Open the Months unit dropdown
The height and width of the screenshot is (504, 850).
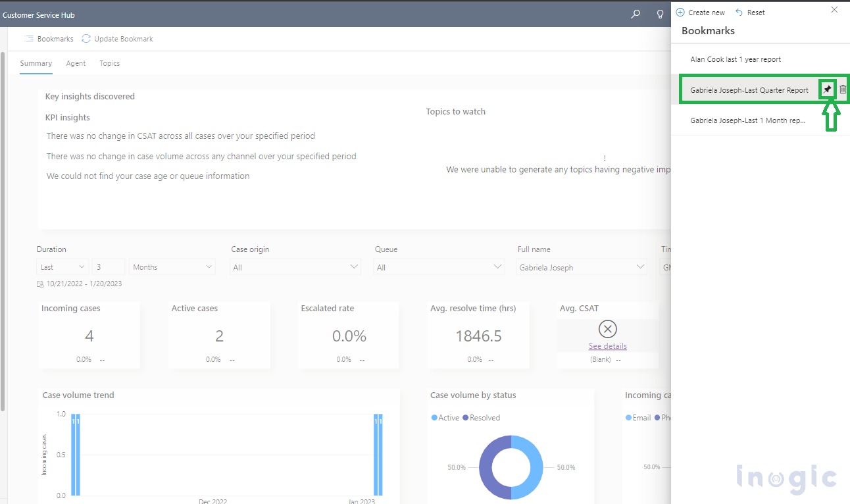172,267
